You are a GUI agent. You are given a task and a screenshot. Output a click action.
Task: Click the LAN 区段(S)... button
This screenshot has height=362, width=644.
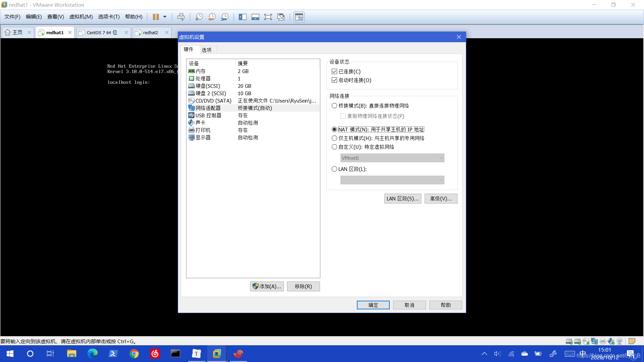[x=402, y=198]
